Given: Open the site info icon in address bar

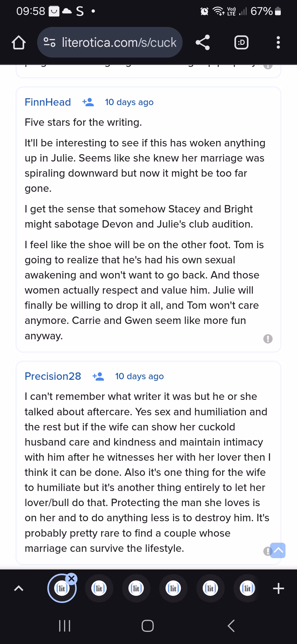Looking at the screenshot, I should pyautogui.click(x=50, y=42).
